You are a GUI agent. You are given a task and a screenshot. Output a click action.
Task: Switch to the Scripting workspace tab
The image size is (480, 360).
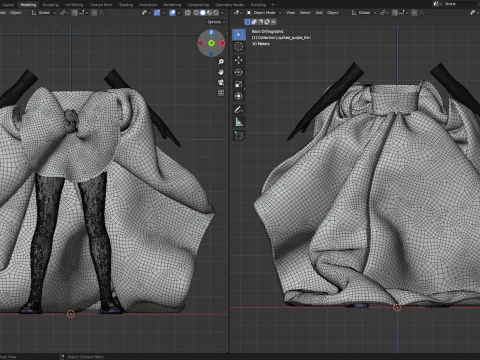(258, 5)
